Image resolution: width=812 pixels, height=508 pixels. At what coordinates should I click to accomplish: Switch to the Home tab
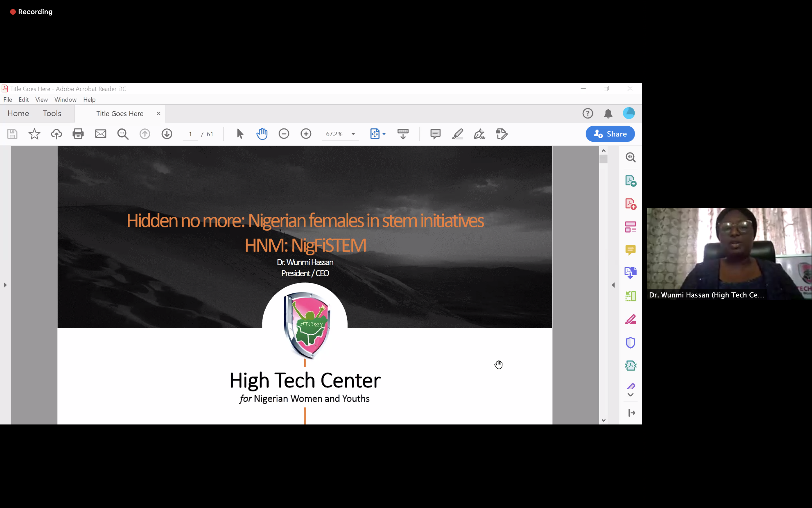(x=18, y=113)
